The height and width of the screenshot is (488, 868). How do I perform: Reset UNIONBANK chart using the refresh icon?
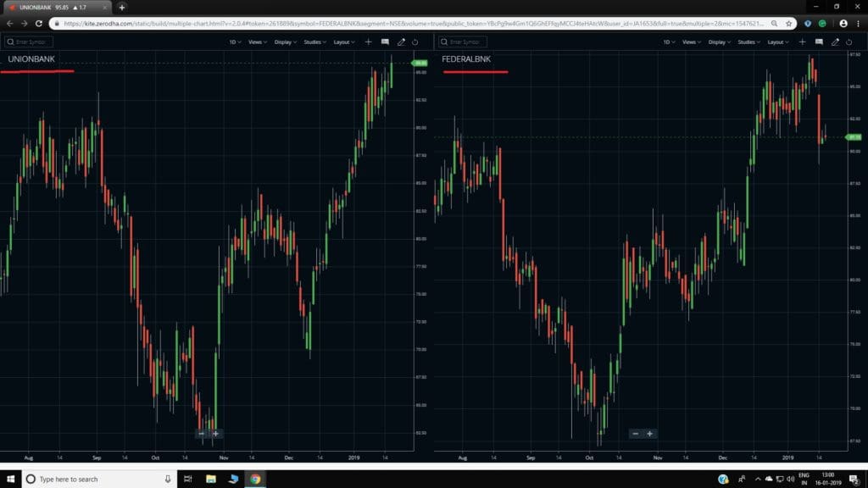415,41
